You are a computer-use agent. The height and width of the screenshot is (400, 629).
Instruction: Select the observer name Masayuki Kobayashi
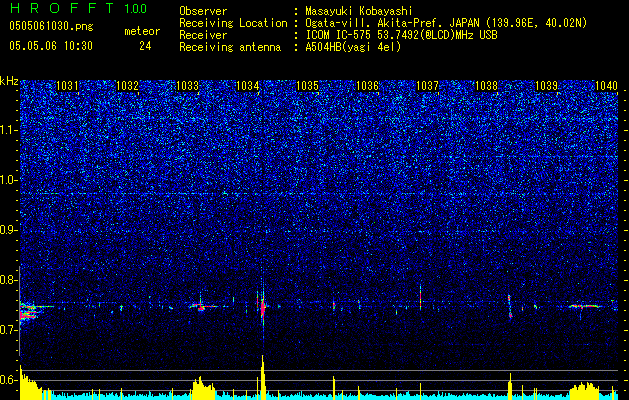coord(359,12)
